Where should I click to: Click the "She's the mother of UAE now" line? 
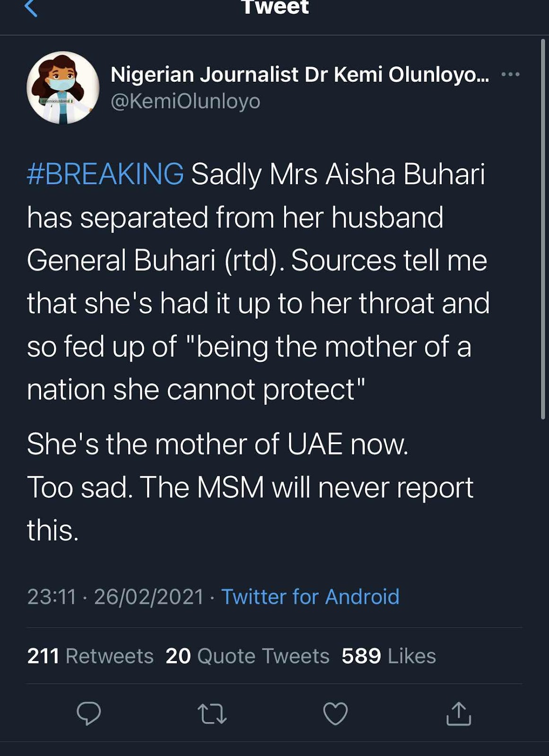(218, 445)
